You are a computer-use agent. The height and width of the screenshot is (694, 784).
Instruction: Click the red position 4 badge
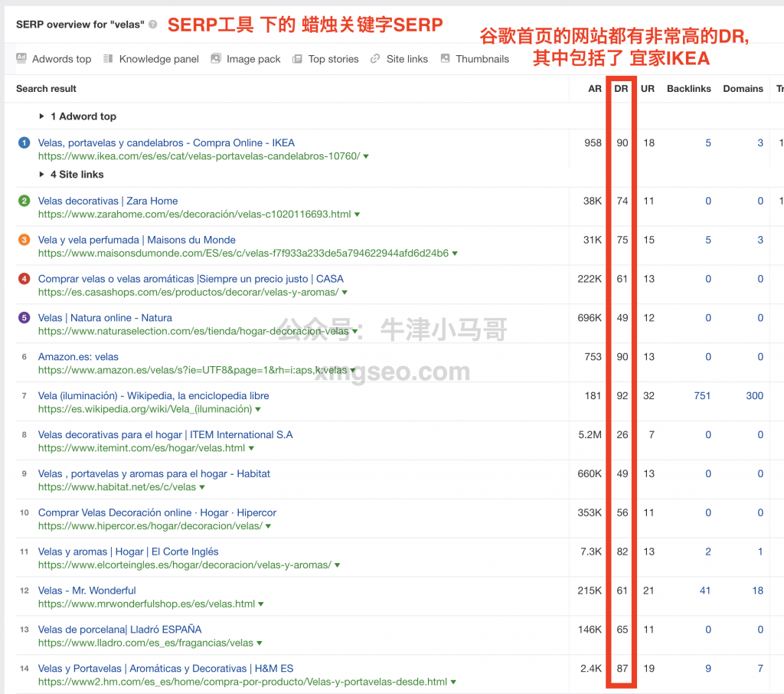pyautogui.click(x=24, y=279)
